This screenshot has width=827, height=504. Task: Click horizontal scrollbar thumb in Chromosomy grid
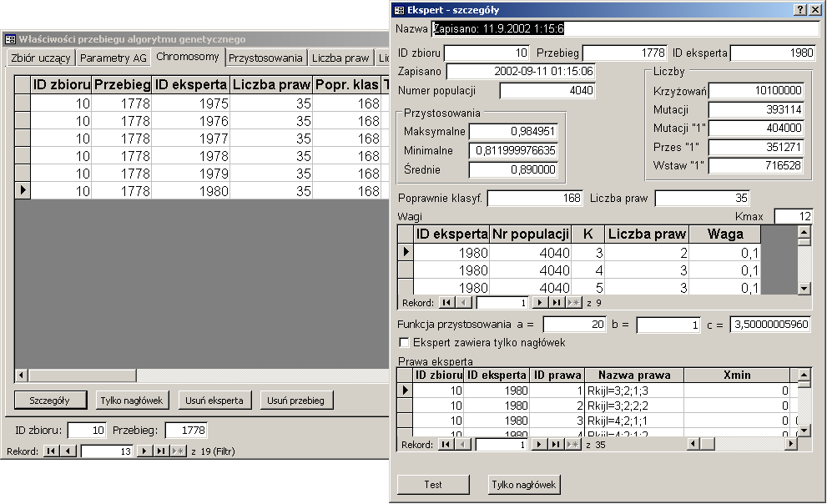[x=83, y=375]
